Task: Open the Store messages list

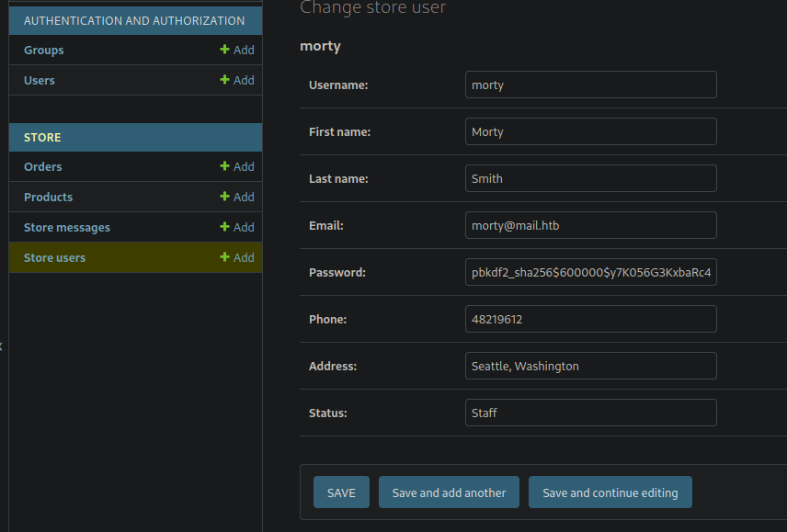Action: pyautogui.click(x=67, y=228)
